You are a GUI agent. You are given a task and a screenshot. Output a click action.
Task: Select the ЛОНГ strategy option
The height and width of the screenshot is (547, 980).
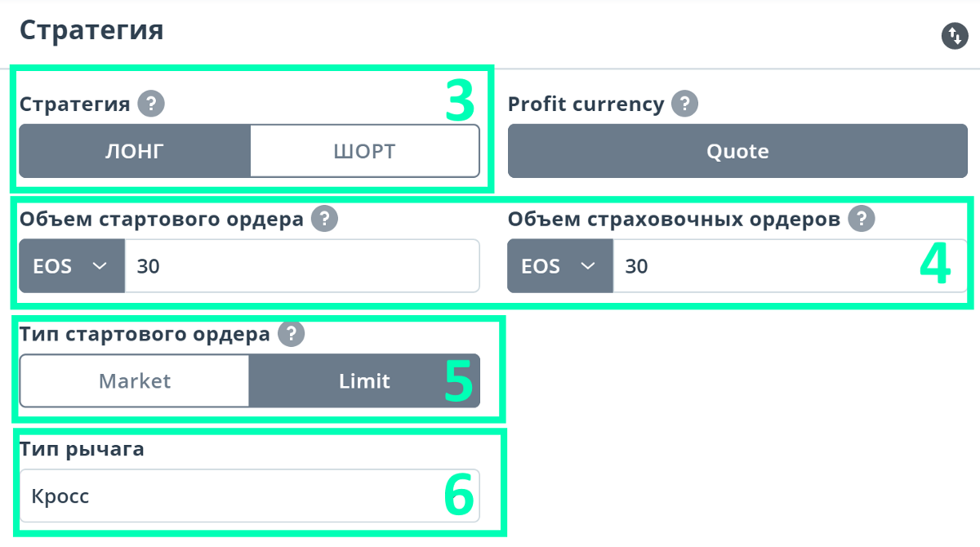pos(135,151)
